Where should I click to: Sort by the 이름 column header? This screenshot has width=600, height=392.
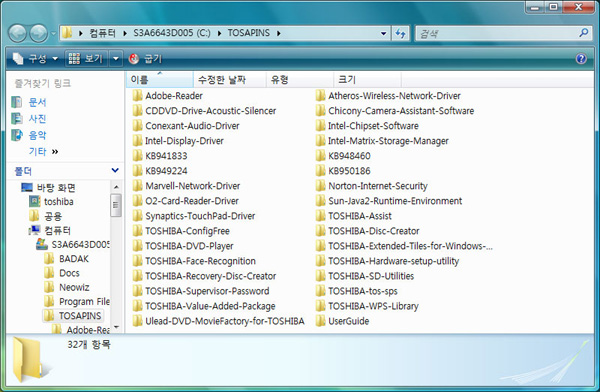[160, 80]
